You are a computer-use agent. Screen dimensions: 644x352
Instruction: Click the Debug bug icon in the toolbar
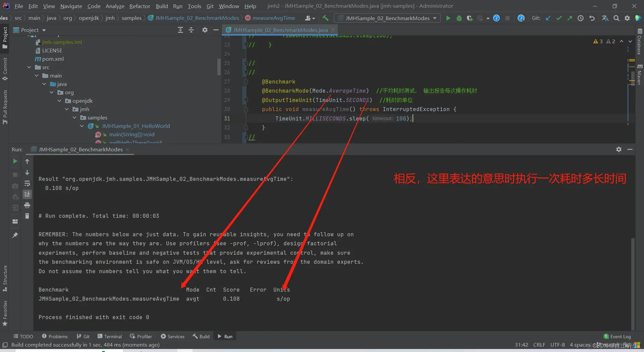[x=459, y=18]
